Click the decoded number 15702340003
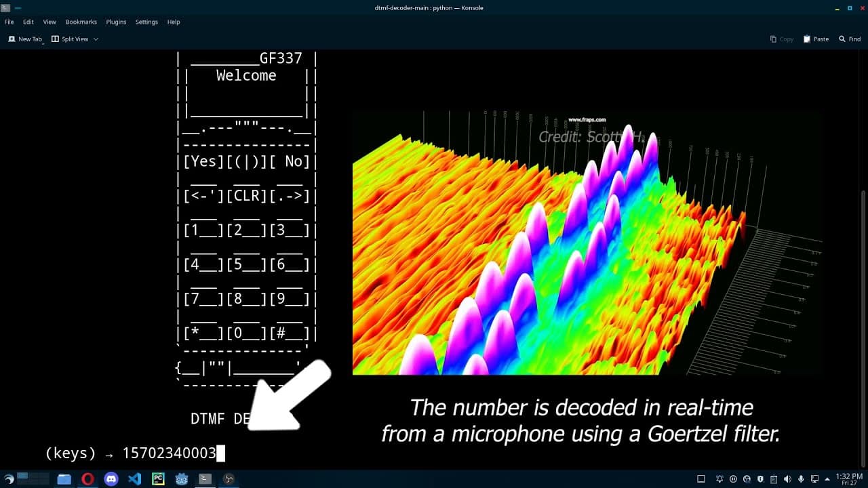868x488 pixels. pyautogui.click(x=169, y=453)
